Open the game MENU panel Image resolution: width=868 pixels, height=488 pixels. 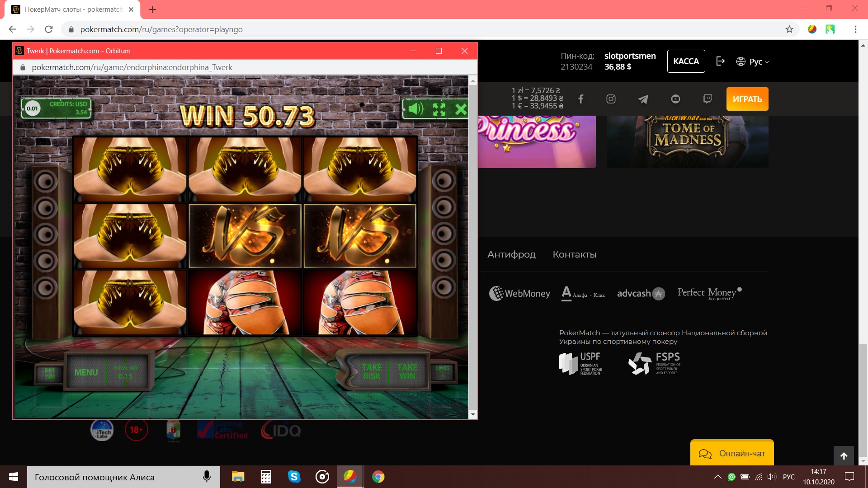(86, 372)
